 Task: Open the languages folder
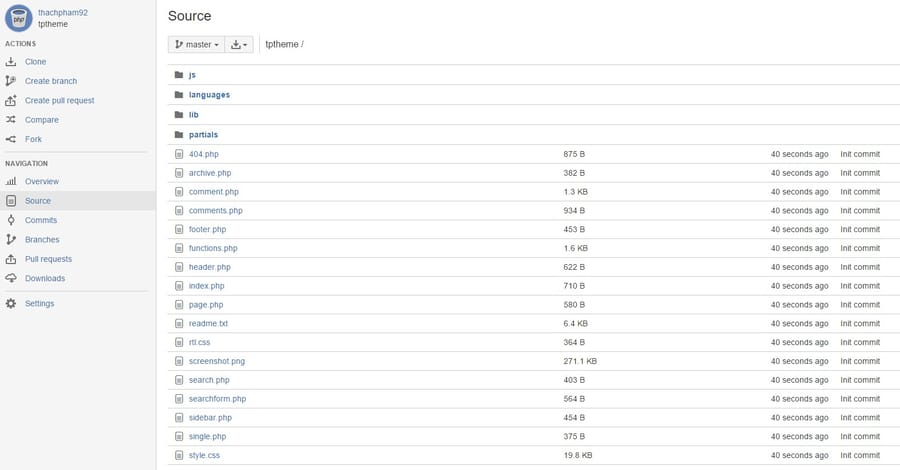210,95
